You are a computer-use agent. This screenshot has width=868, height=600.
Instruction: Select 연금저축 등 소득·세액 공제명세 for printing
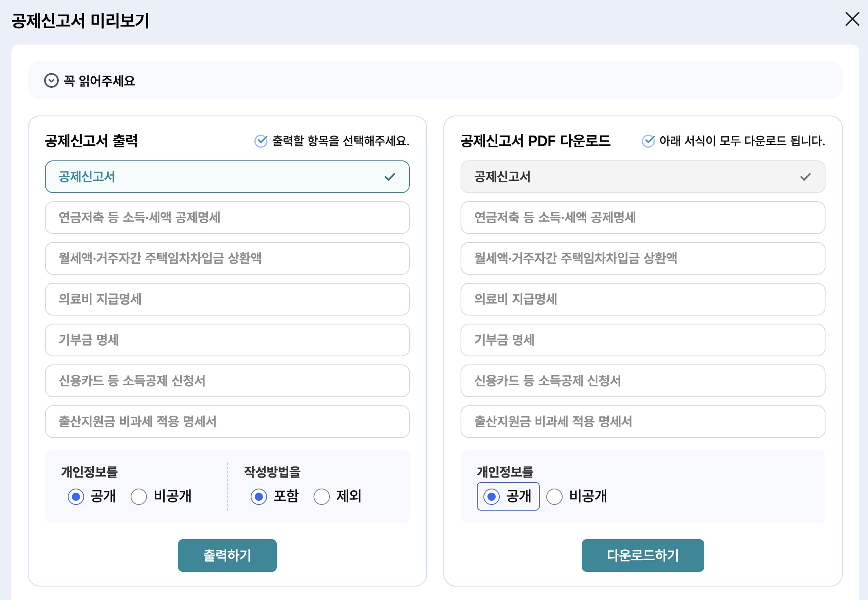click(227, 218)
